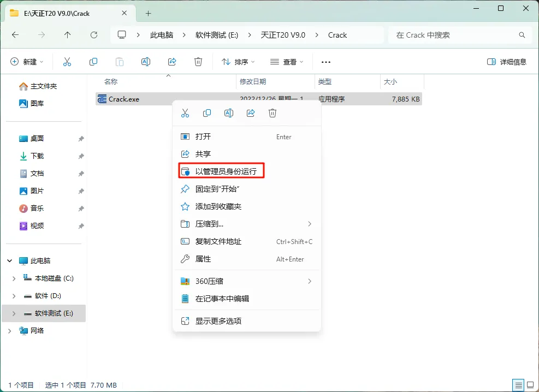
Task: Click the Copy icon in the toolbar
Action: [93, 62]
